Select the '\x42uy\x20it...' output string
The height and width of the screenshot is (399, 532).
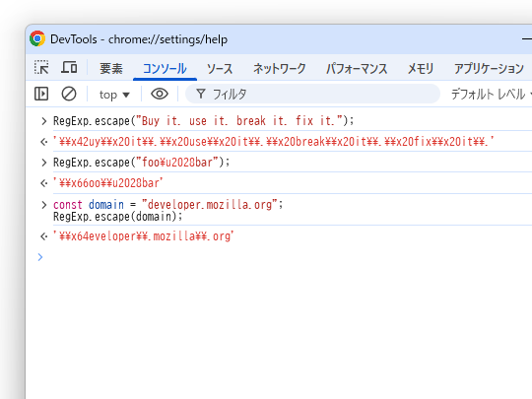point(274,142)
